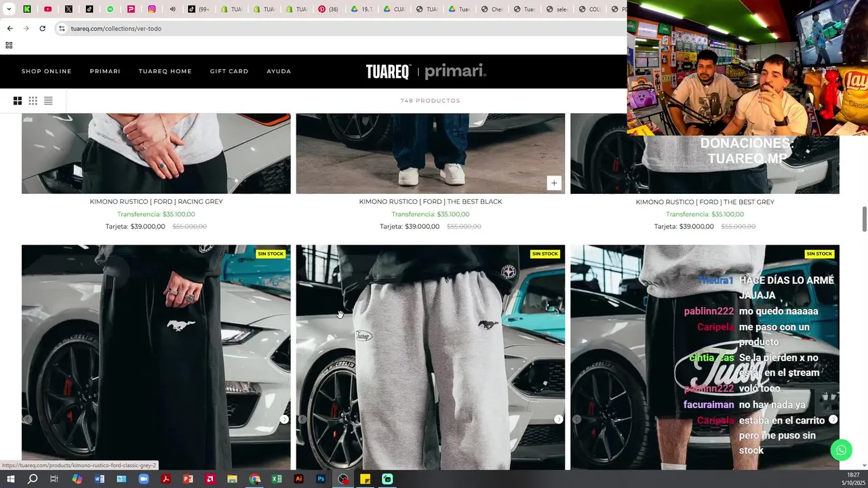
Task: Focus the address bar showing tuareq.com/collections/ver-todo
Action: coord(339,28)
